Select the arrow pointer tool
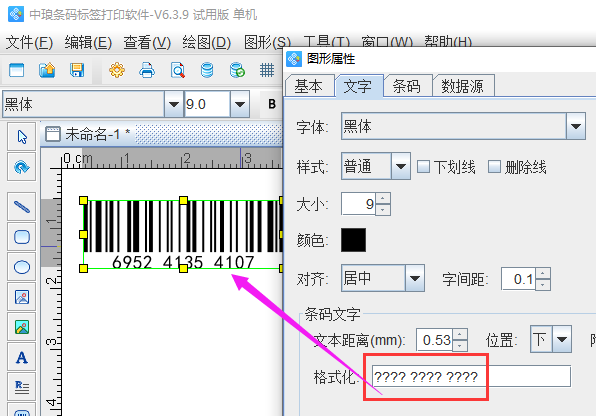The height and width of the screenshot is (416, 596). [22, 137]
